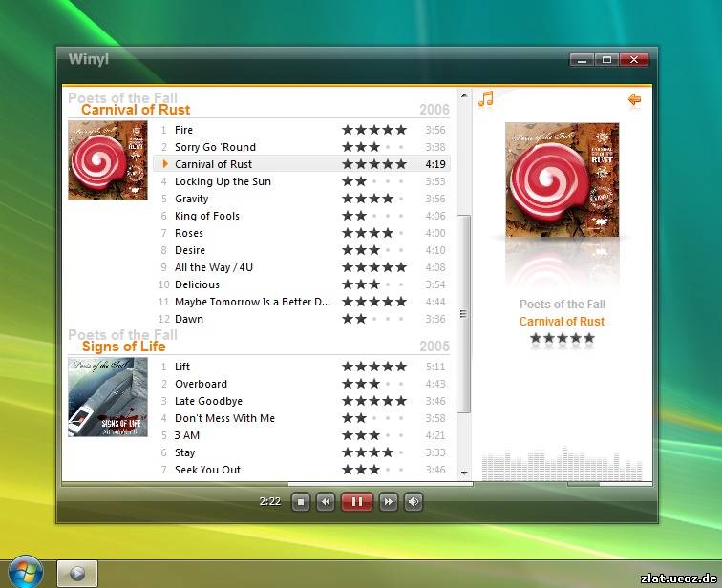Click the Winyl taskbar button
722x588 pixels.
(x=77, y=574)
